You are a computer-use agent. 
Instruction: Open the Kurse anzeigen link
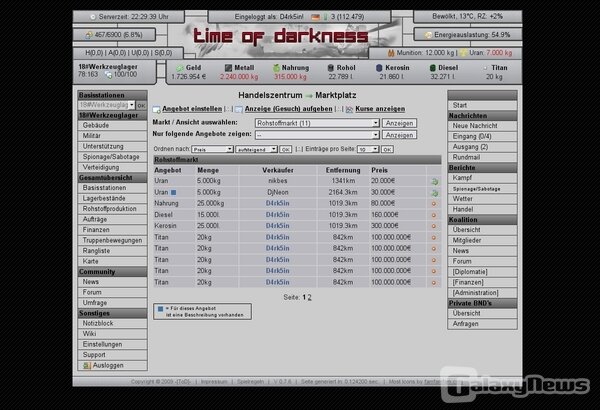(380, 109)
